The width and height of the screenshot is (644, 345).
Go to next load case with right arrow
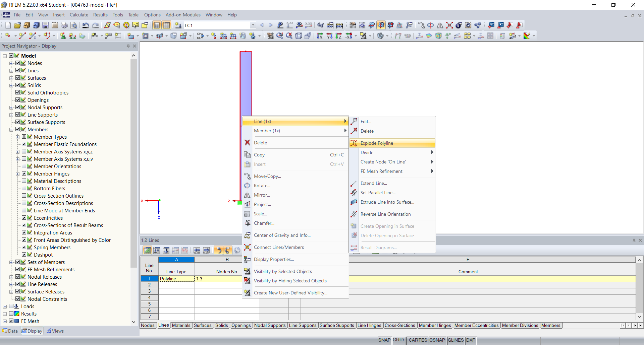click(x=271, y=25)
